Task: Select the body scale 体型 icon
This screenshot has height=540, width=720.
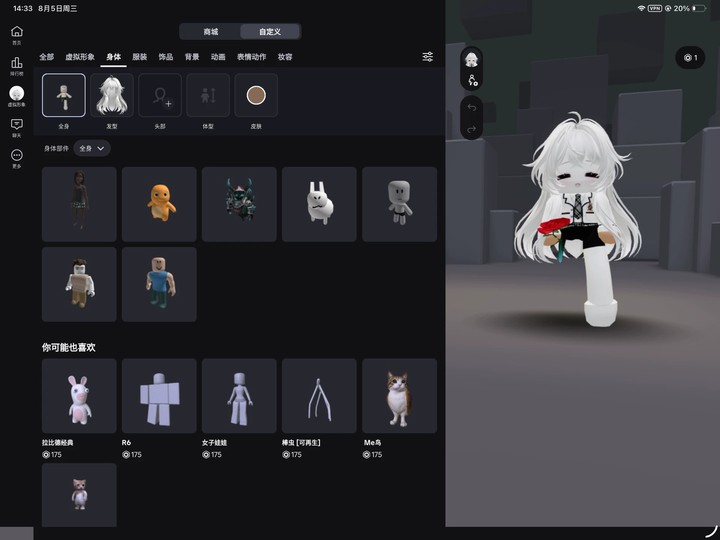Action: click(x=208, y=95)
